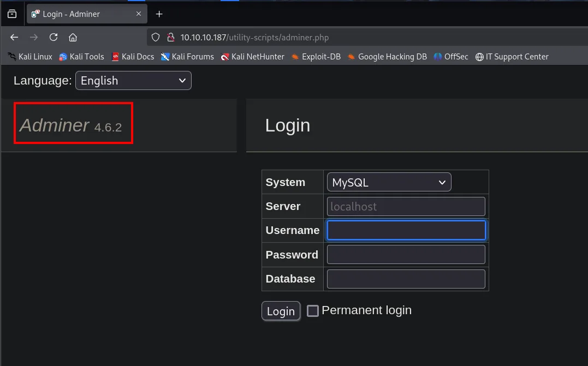Click the forward navigation arrow

pyautogui.click(x=34, y=38)
